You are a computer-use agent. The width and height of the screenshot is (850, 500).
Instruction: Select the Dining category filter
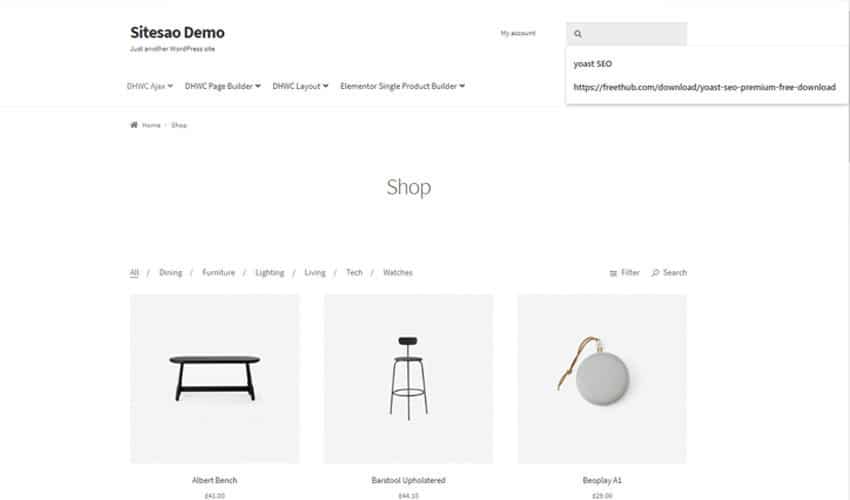pos(171,272)
